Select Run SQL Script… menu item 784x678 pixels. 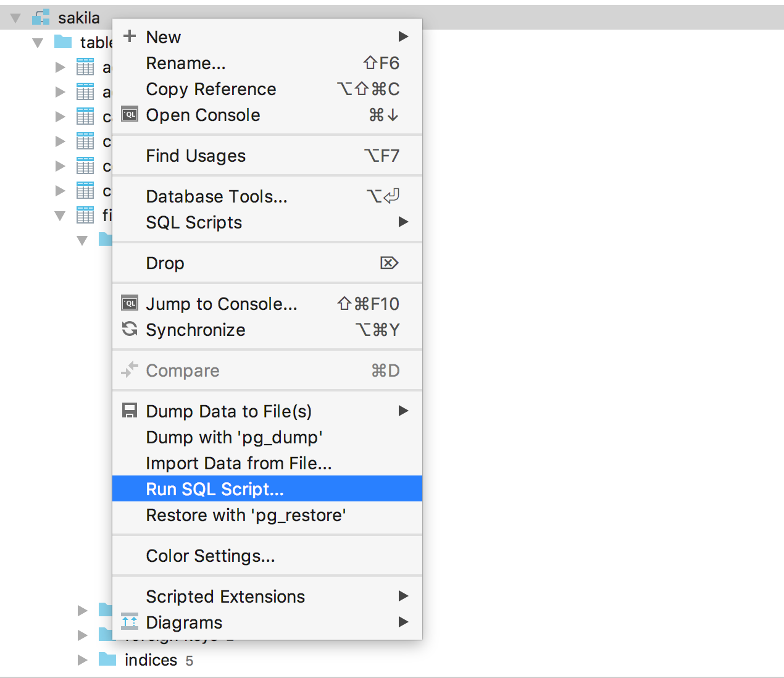pyautogui.click(x=267, y=488)
